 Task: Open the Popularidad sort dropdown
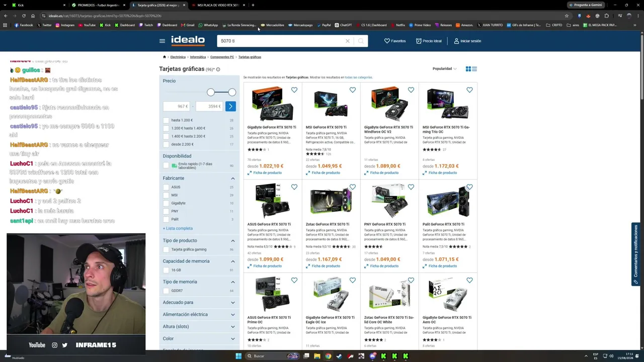pyautogui.click(x=445, y=69)
